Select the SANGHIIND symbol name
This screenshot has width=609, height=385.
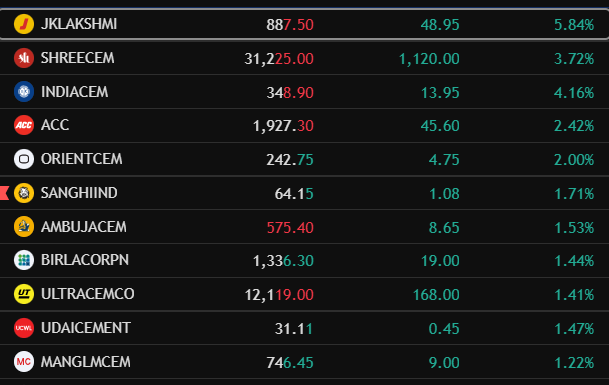79,193
